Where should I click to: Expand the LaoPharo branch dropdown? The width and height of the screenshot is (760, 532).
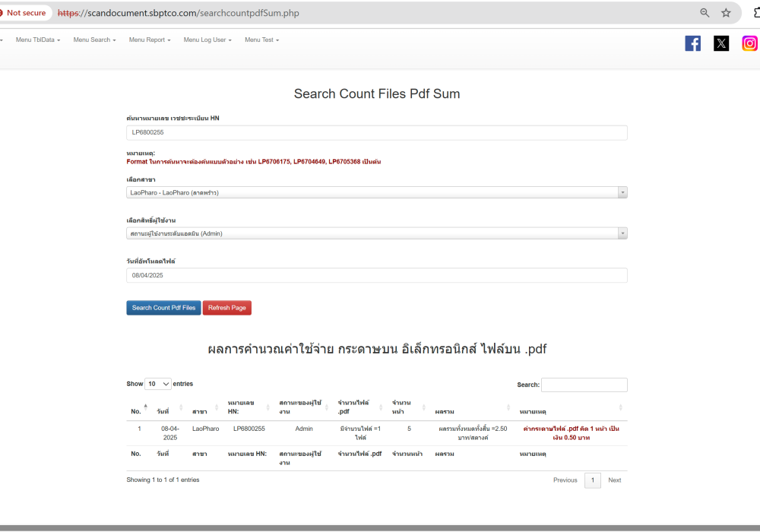(376, 192)
